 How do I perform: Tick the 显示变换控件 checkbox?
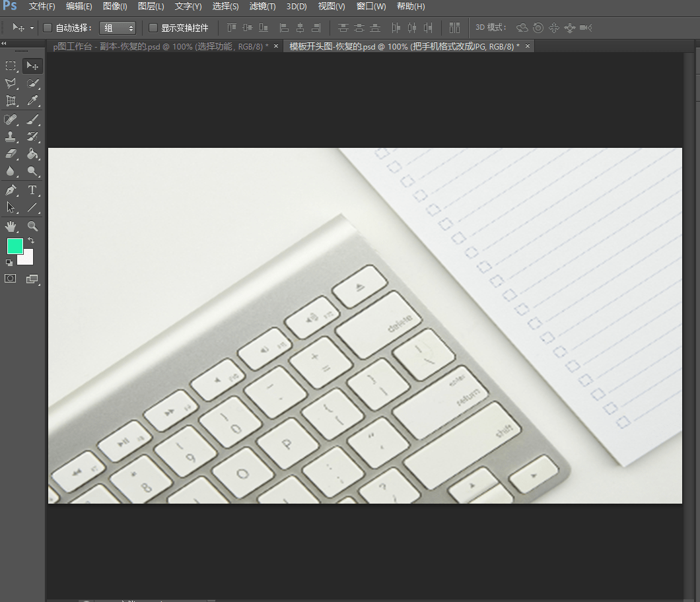(x=153, y=28)
